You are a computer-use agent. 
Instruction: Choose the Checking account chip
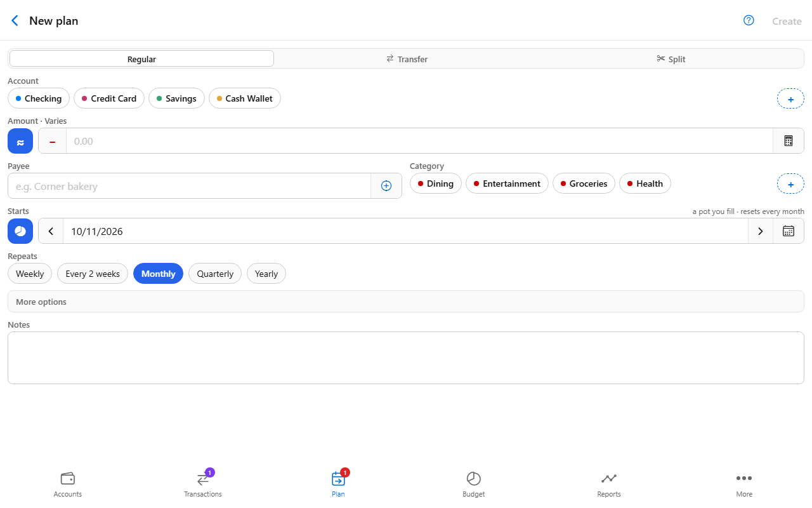[x=39, y=98]
